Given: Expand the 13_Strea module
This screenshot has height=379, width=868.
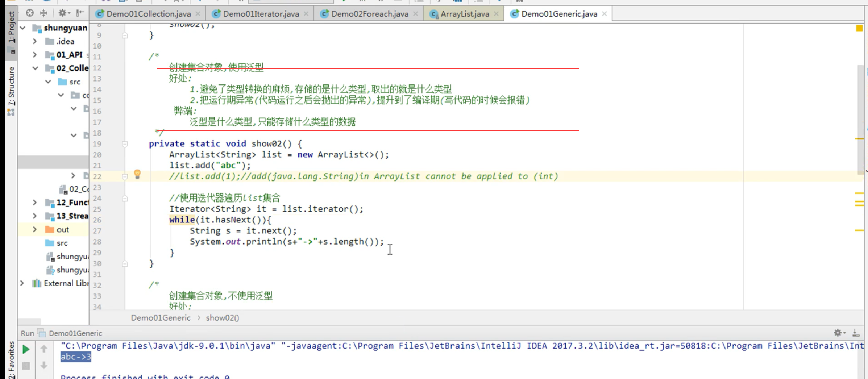Looking at the screenshot, I should 35,216.
